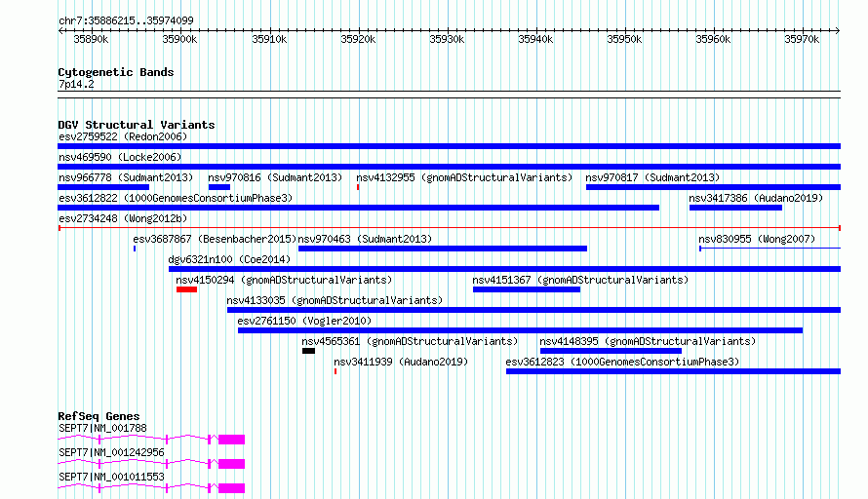This screenshot has width=868, height=499.
Task: Select the 7p14.2 band label
Action: click(x=76, y=84)
